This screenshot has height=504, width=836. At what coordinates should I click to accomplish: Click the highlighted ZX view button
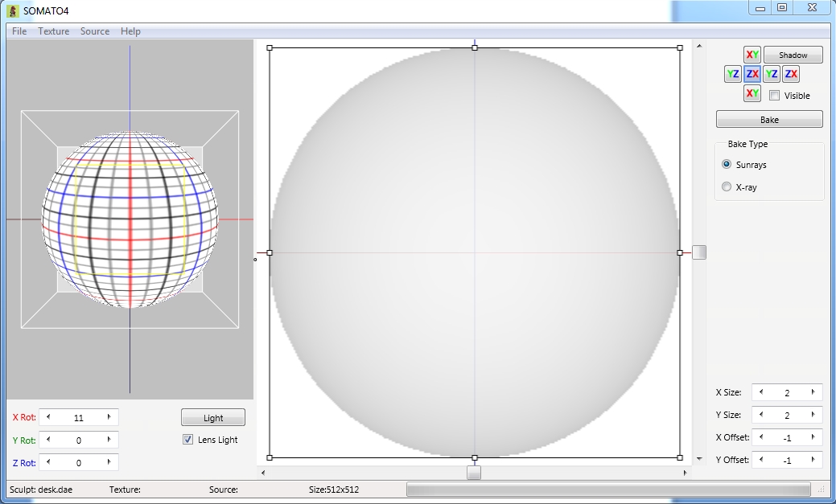[752, 74]
